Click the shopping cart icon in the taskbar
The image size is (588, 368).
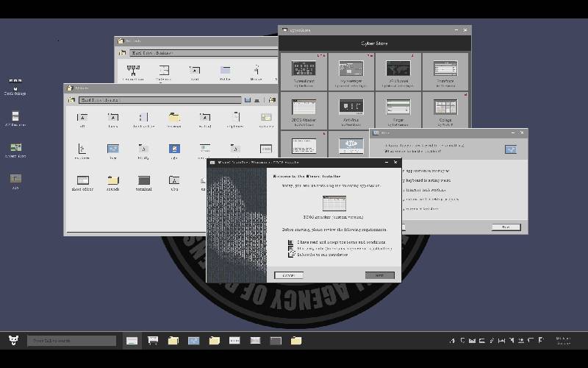coord(153,341)
